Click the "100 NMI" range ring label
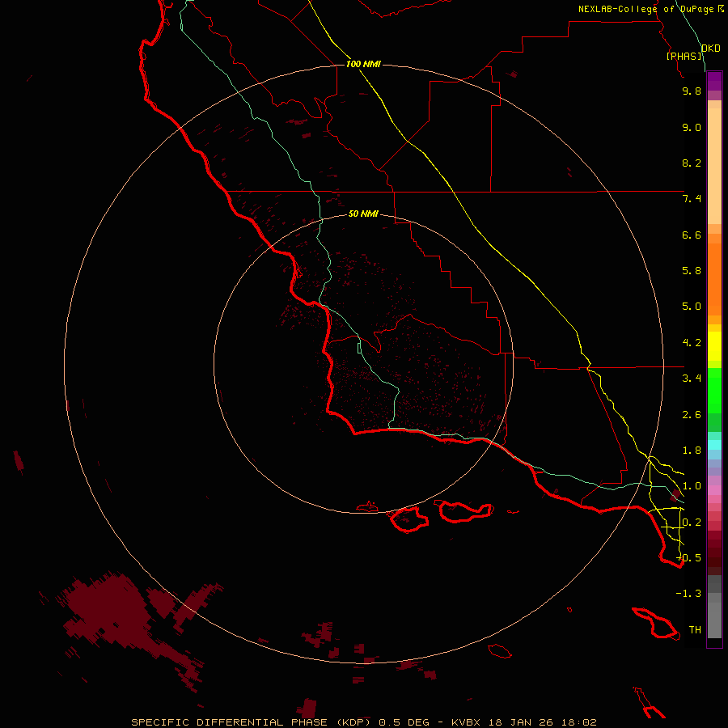Image resolution: width=728 pixels, height=728 pixels. [x=363, y=64]
